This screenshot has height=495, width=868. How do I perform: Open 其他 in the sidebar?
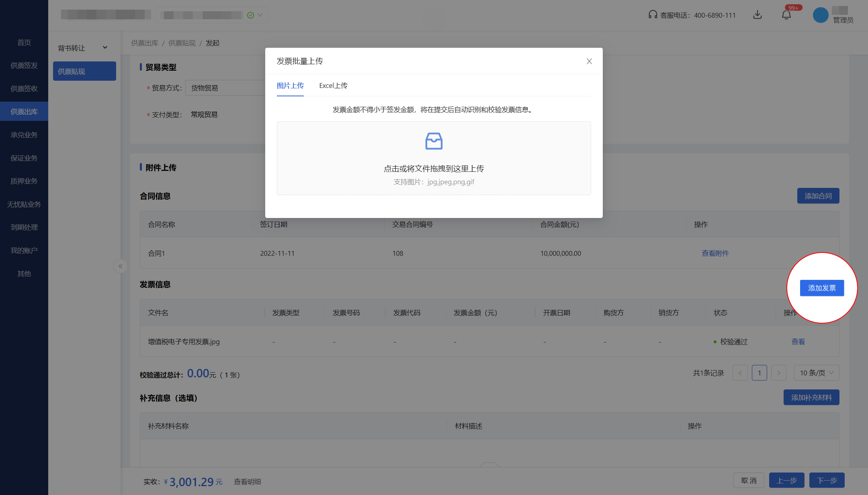point(24,274)
